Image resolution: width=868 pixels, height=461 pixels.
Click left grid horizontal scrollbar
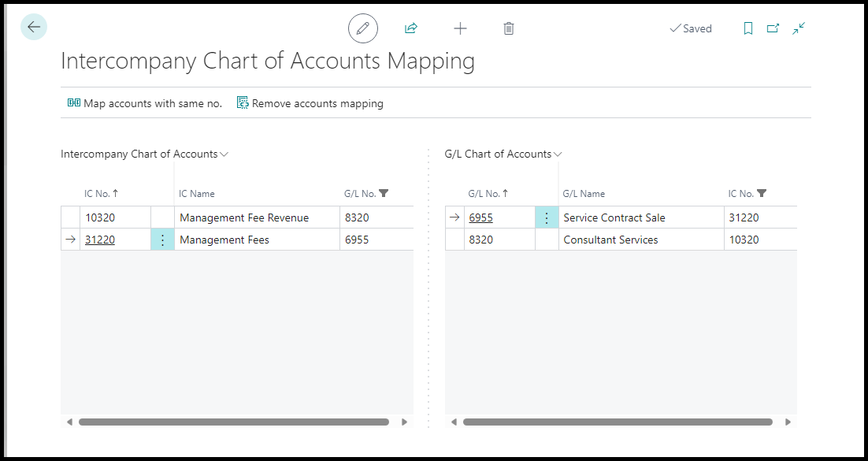pyautogui.click(x=233, y=422)
